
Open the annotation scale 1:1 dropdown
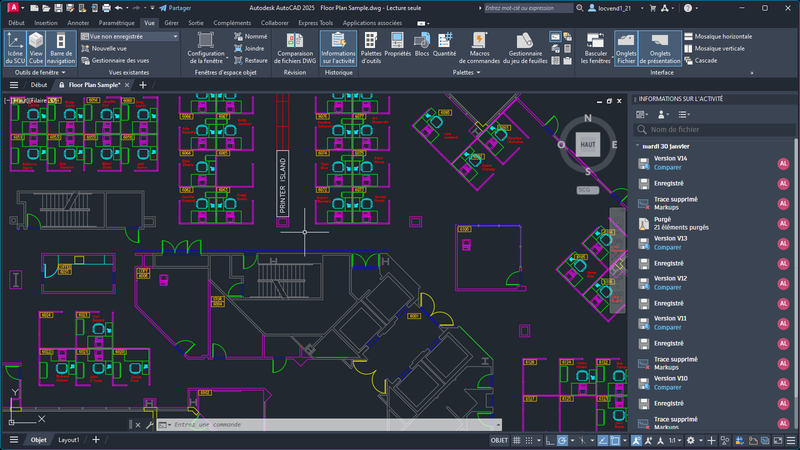(x=675, y=440)
